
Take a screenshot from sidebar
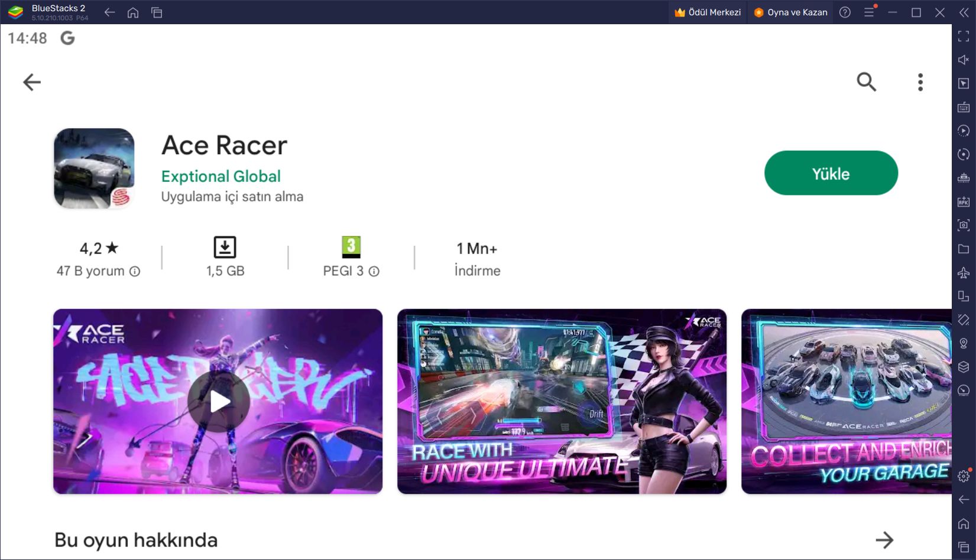pyautogui.click(x=964, y=225)
